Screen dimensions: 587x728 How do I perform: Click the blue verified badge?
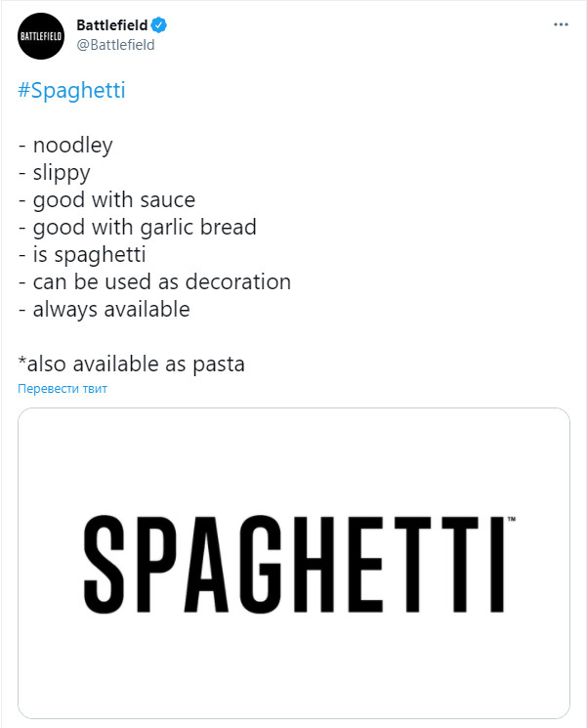coord(158,24)
